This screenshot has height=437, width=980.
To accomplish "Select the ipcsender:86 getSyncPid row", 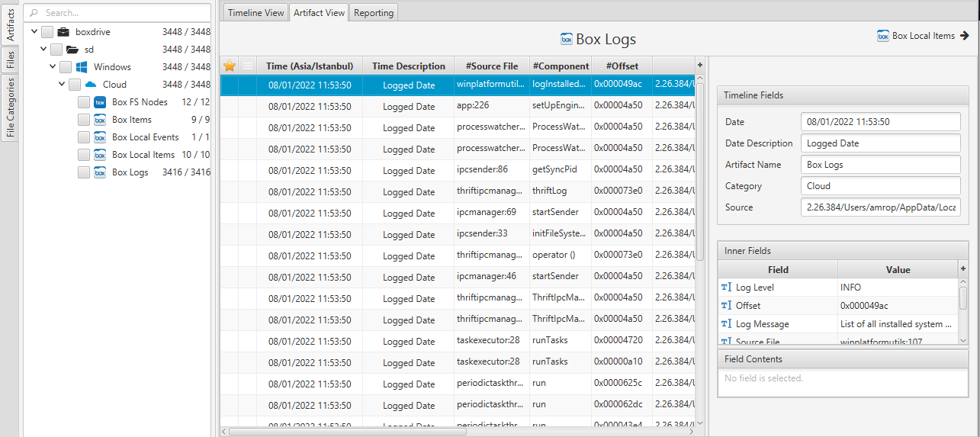I will [x=458, y=170].
